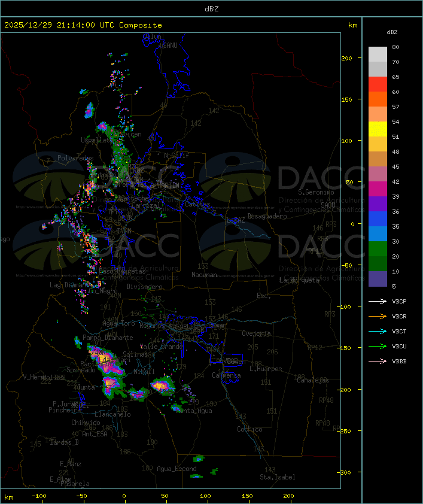Screen dimensions: 423x504
Task: Click the VBBB legend label
Action: [x=399, y=362]
